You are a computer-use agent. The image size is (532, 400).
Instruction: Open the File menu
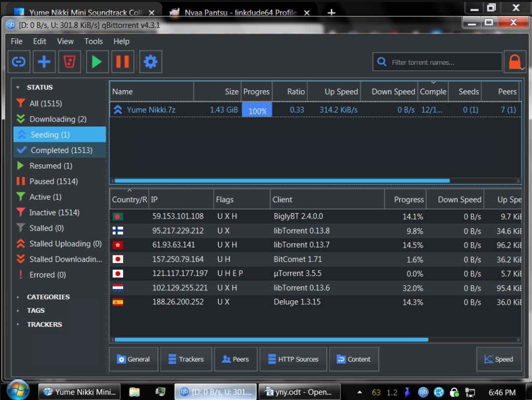pos(16,41)
